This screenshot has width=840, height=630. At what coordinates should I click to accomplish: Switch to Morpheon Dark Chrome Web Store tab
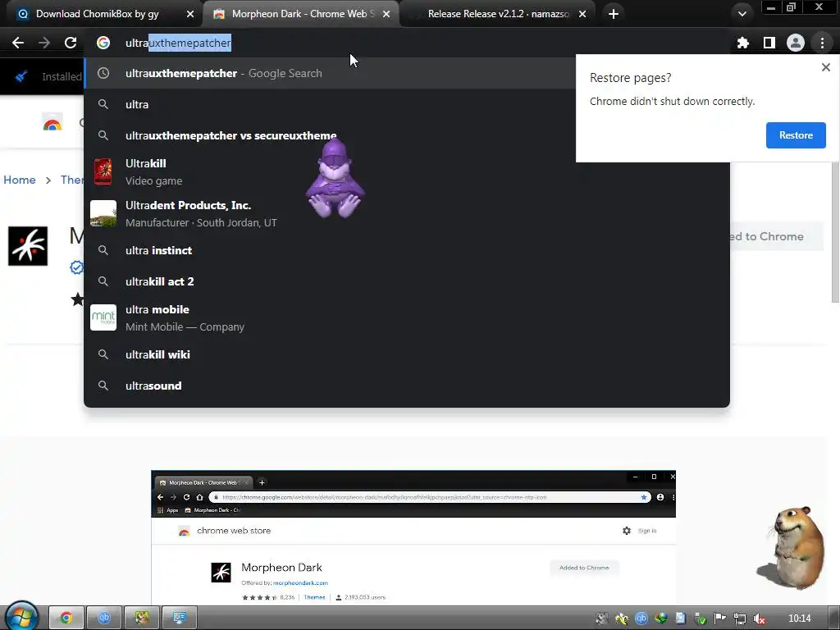[300, 14]
